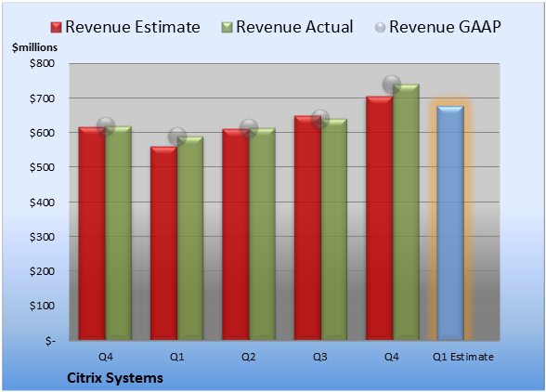Viewport: 546px width, 392px height.
Task: Select the Revenue GAAP legend label
Action: [446, 27]
